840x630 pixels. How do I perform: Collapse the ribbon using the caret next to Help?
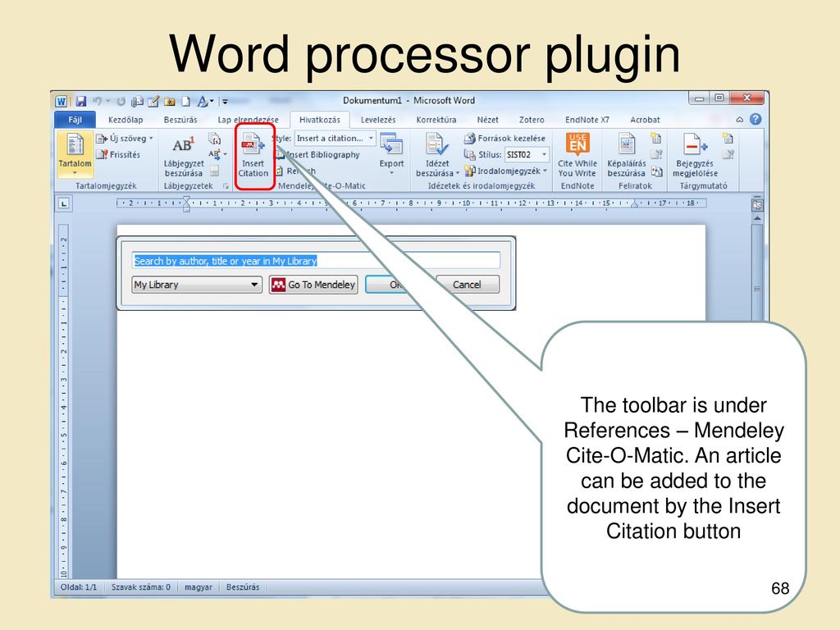[740, 120]
